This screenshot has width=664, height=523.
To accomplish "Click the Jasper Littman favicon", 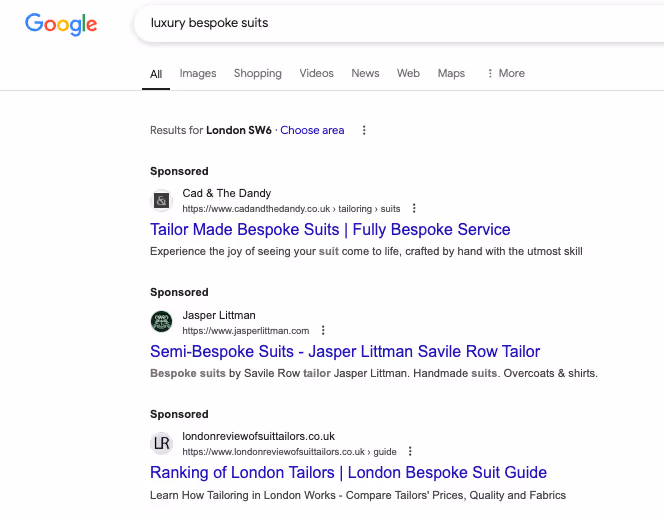I will pos(161,322).
